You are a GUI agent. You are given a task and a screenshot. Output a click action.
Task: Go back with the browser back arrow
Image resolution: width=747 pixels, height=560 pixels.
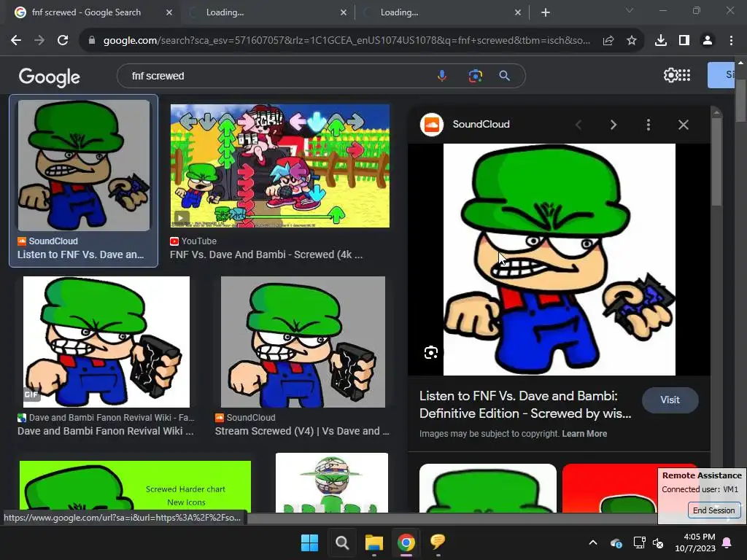[x=16, y=41]
